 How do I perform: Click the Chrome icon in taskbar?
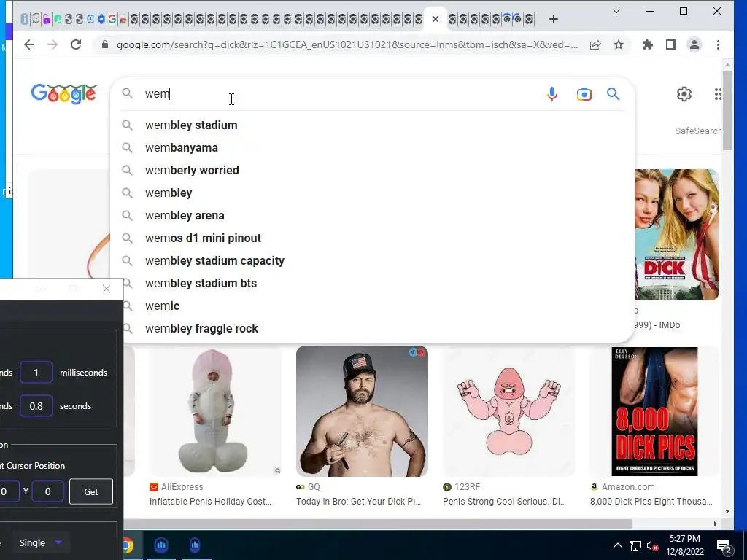coord(128,545)
